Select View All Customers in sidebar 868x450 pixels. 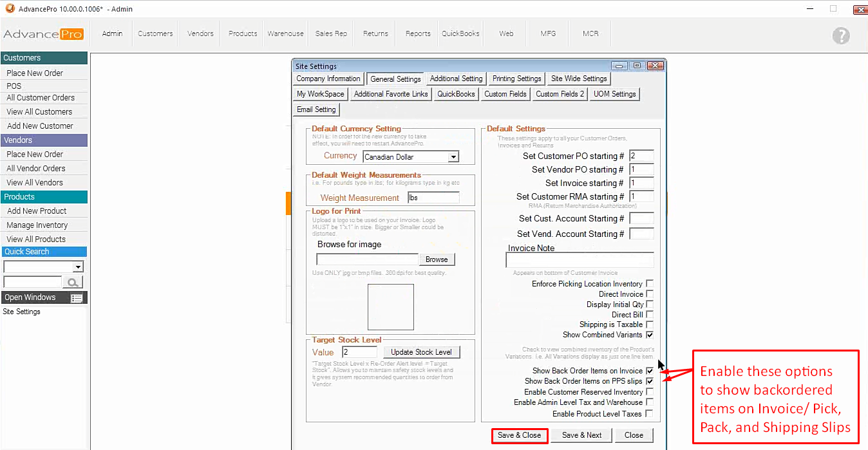tap(39, 112)
